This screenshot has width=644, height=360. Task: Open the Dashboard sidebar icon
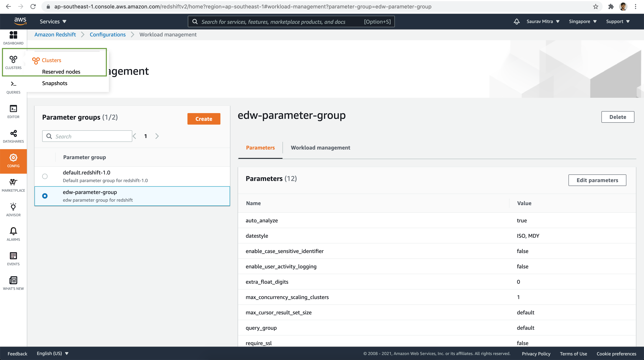point(13,38)
